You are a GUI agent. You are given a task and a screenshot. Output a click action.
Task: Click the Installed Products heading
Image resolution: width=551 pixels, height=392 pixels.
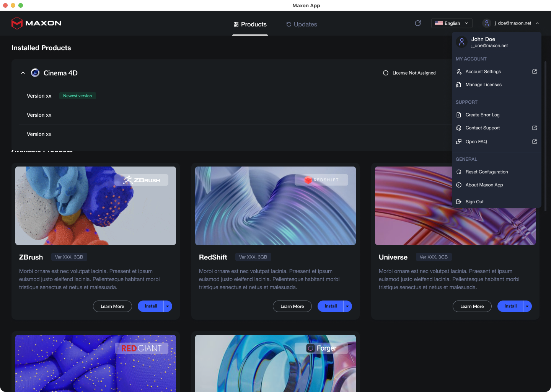[x=41, y=48]
